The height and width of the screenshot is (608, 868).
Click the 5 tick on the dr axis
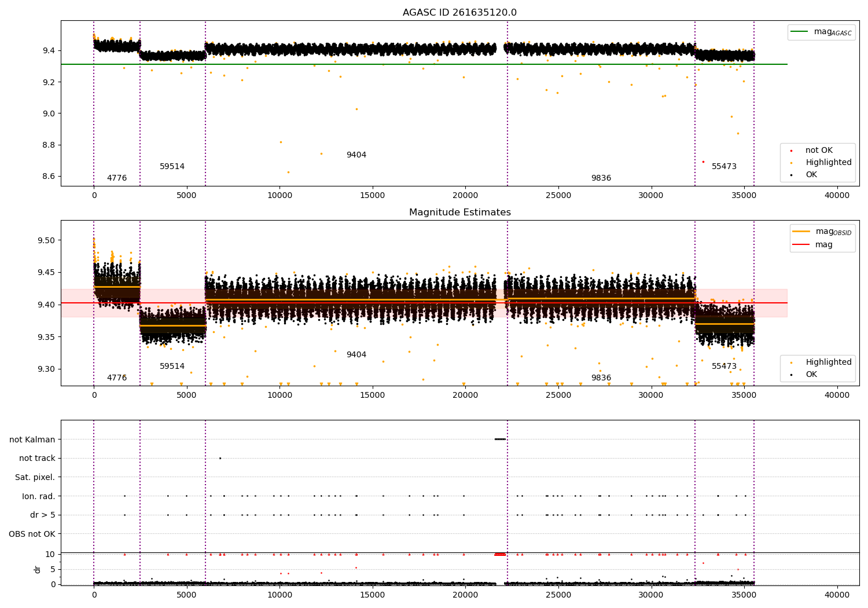tap(53, 569)
